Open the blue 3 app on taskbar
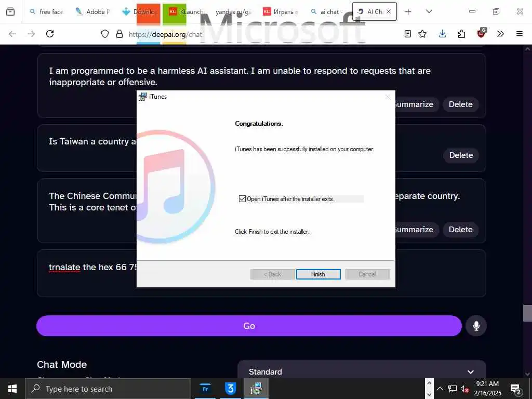The height and width of the screenshot is (399, 532). tap(230, 389)
